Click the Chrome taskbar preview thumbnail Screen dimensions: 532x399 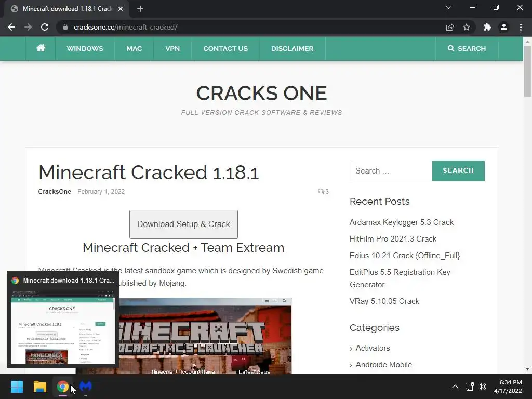click(63, 326)
